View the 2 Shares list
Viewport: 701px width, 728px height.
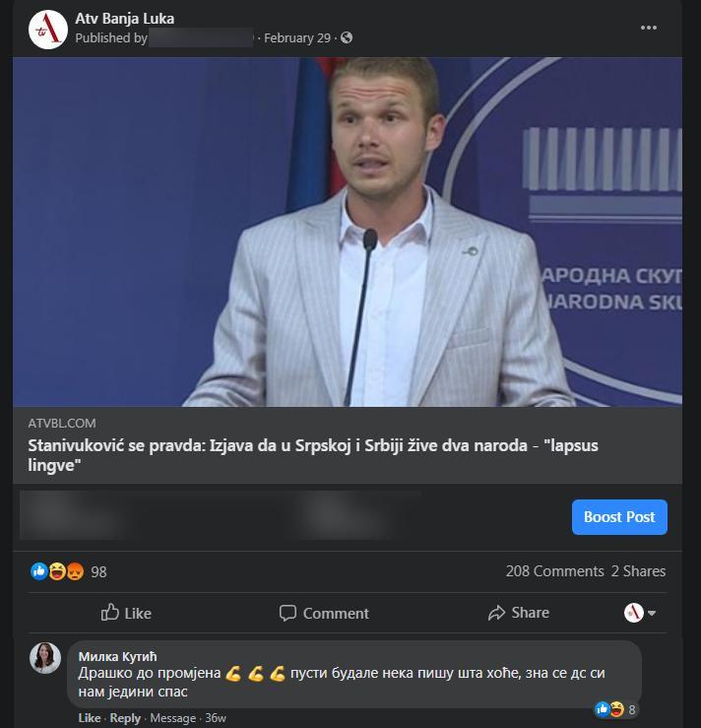tap(638, 571)
